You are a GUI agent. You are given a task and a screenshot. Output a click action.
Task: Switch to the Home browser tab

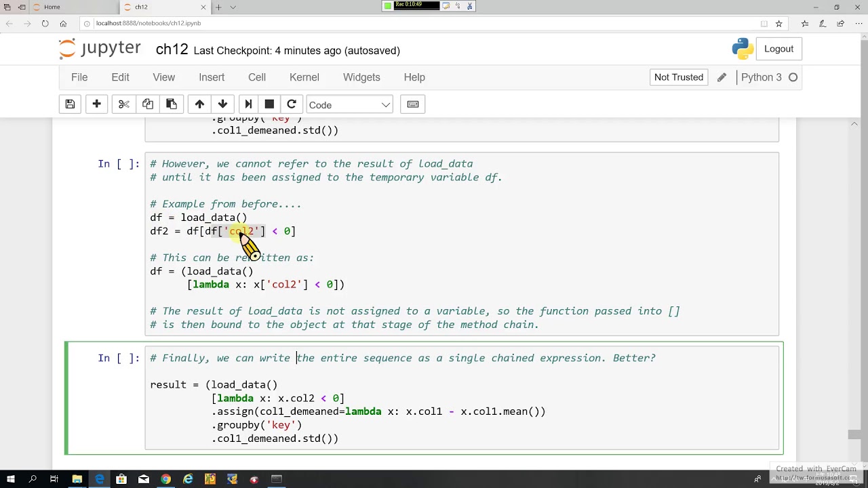[x=75, y=7]
